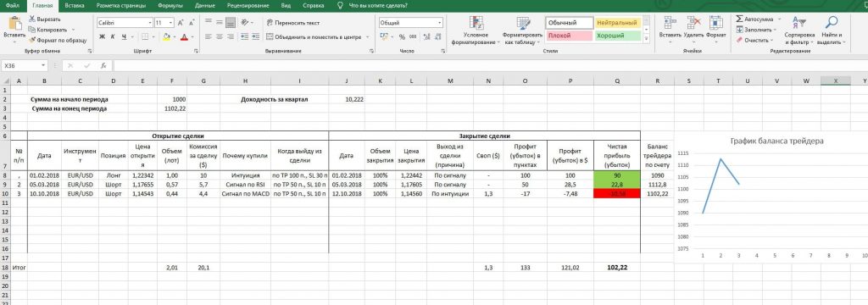Screen dimensions: 868x305
Task: Apply yellow fill color bucket
Action: coord(166,37)
